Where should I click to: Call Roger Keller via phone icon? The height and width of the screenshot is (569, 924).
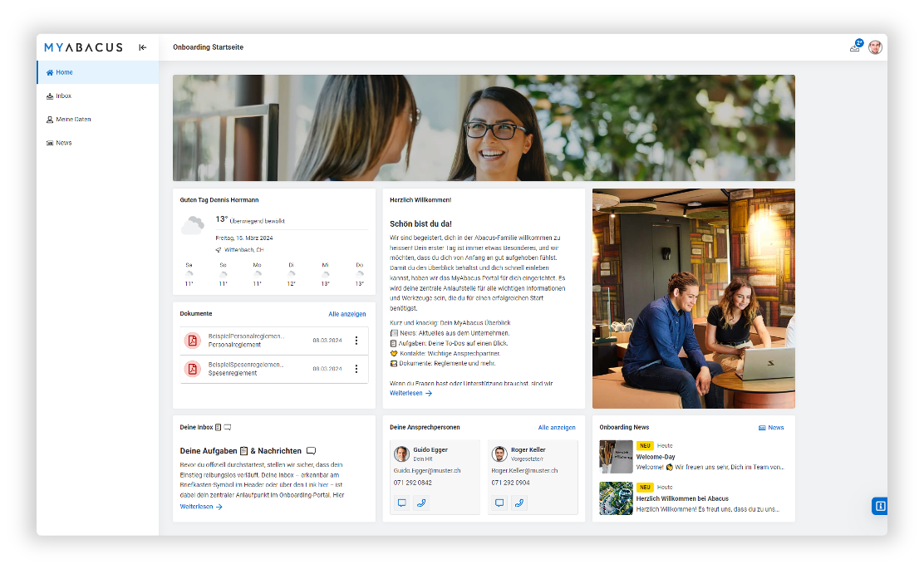pos(519,503)
